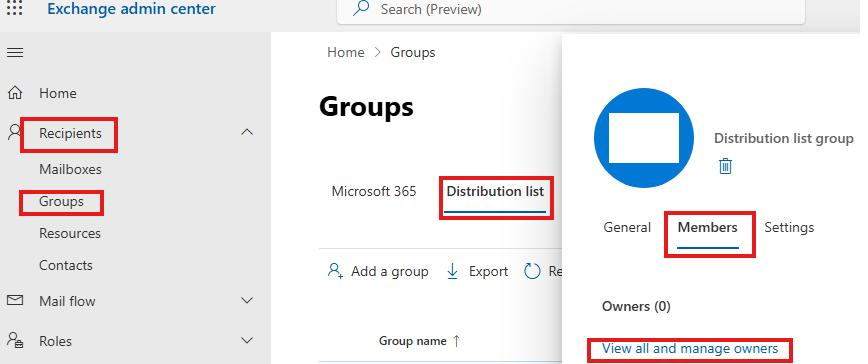Click the Exchange admin center title
The height and width of the screenshot is (364, 868).
(131, 9)
